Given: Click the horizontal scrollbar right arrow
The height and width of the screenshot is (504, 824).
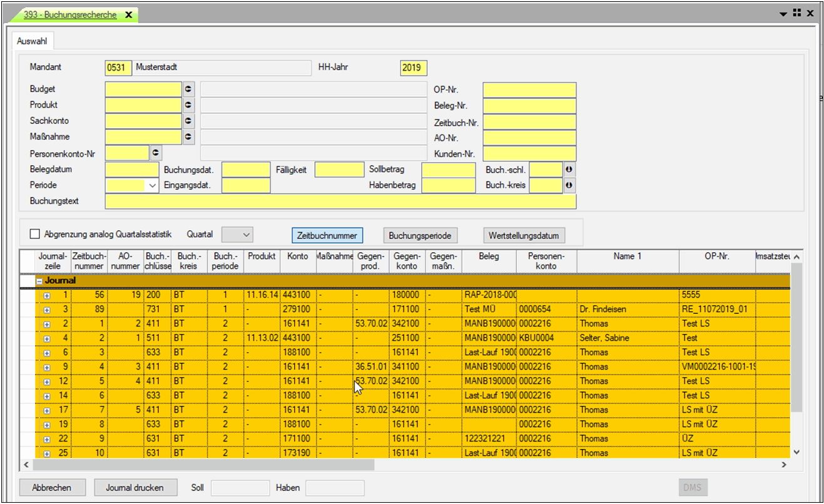Looking at the screenshot, I should pyautogui.click(x=783, y=465).
